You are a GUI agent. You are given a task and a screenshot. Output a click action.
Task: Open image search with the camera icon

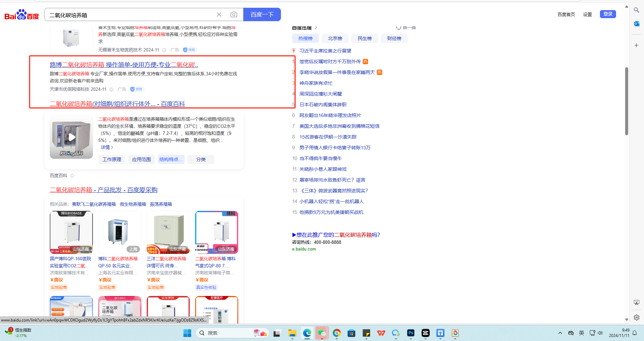point(234,14)
